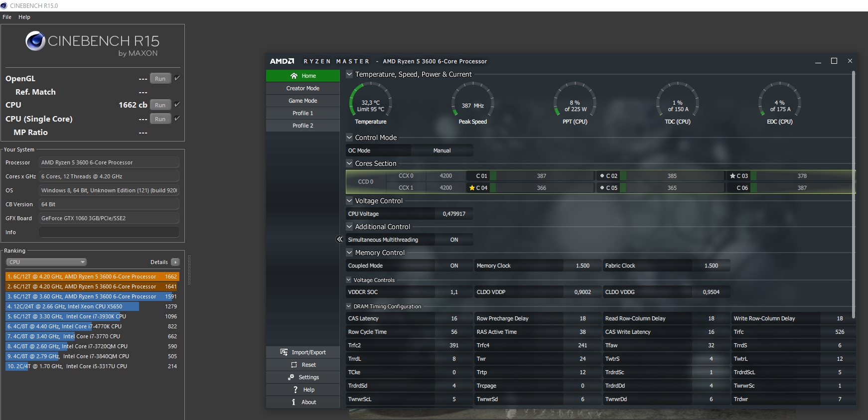
Task: Select Profile 2 tab
Action: click(303, 126)
